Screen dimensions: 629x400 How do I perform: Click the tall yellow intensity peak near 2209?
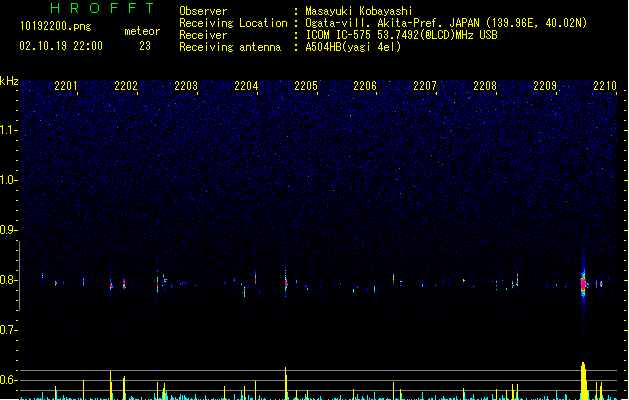584,381
